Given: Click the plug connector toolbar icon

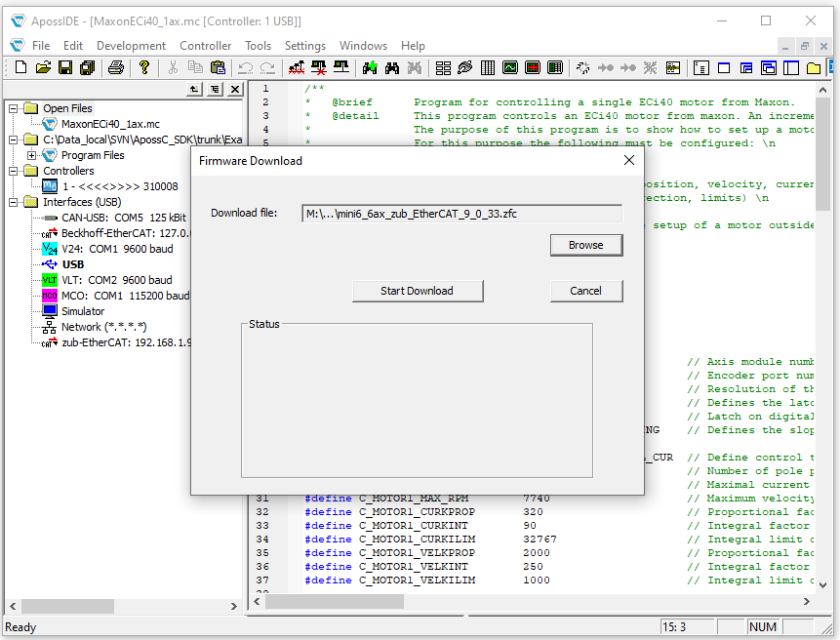Looking at the screenshot, I should pyautogui.click(x=465, y=67).
